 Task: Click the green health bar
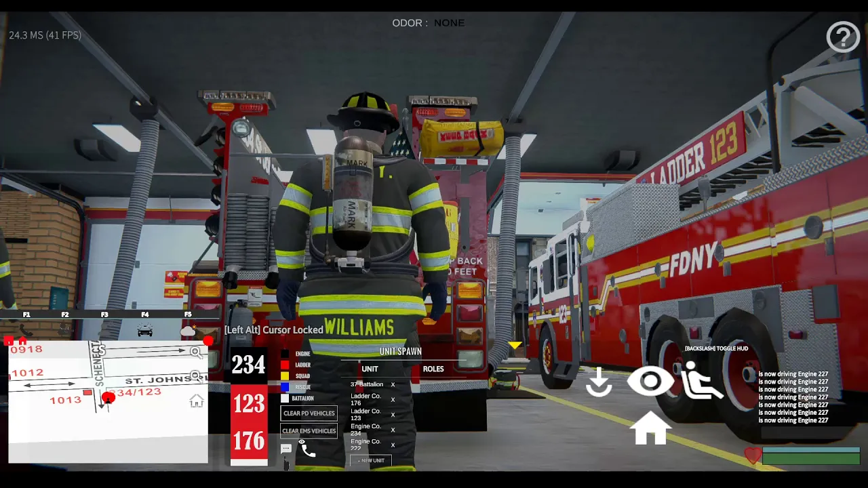(x=811, y=459)
